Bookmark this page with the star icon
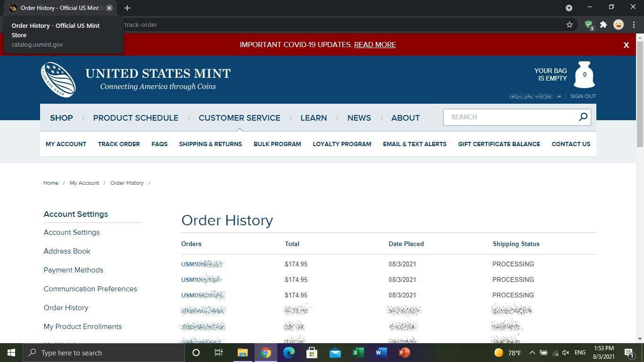644x362 pixels. click(570, 25)
